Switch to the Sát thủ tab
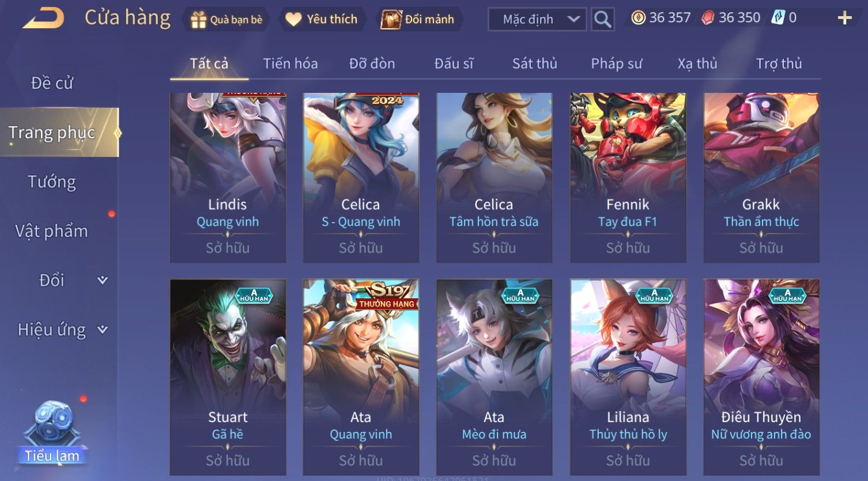 535,63
